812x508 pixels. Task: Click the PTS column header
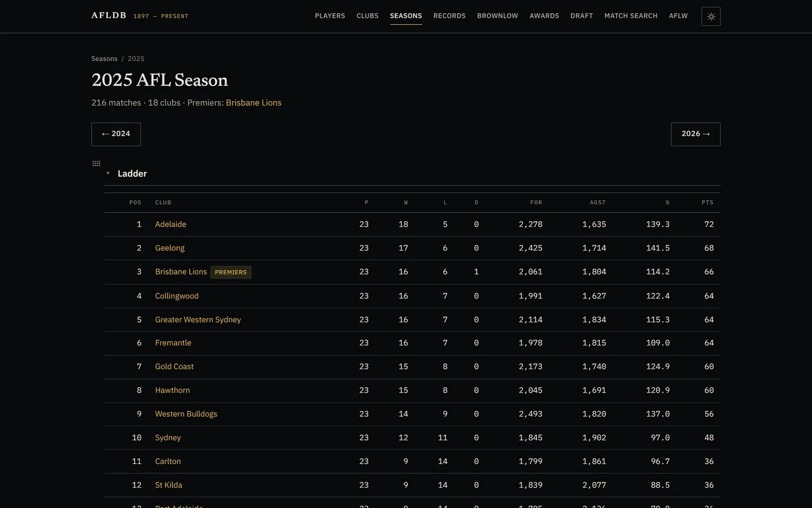(708, 203)
